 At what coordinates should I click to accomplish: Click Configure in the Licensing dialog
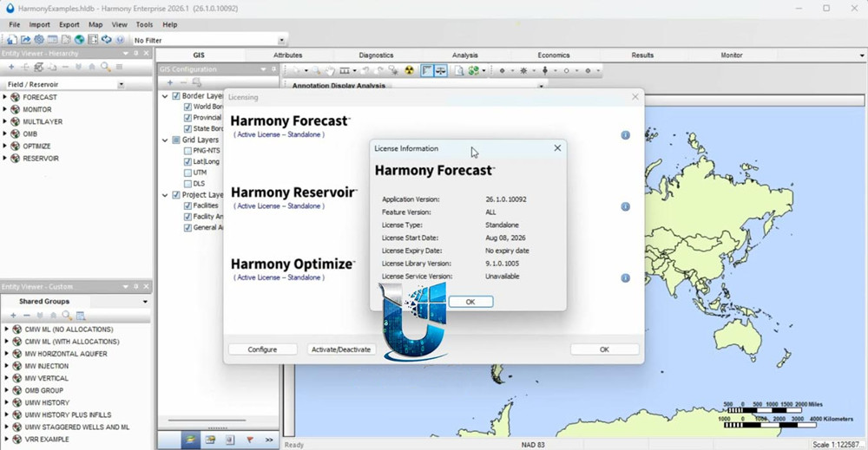262,349
